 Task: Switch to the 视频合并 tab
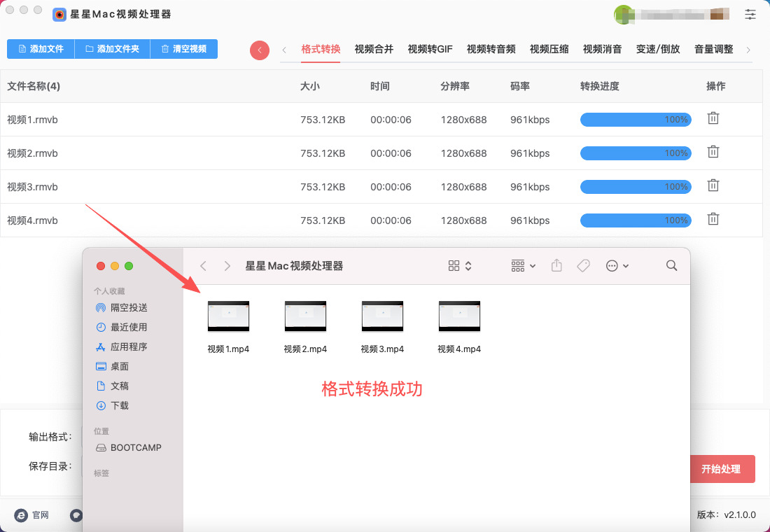[374, 49]
